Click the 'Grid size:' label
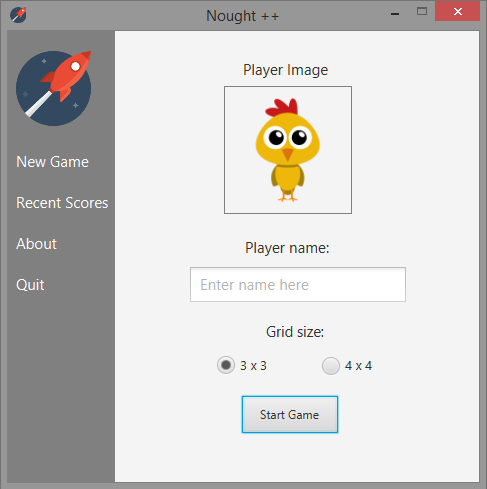This screenshot has width=487, height=489. pos(295,332)
